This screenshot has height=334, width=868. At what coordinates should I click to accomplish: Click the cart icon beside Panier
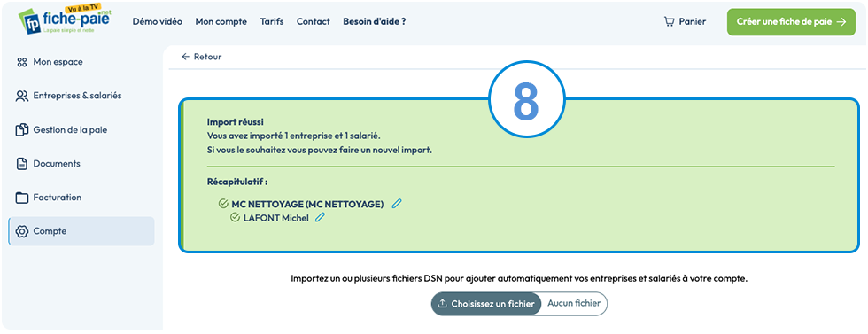point(670,21)
